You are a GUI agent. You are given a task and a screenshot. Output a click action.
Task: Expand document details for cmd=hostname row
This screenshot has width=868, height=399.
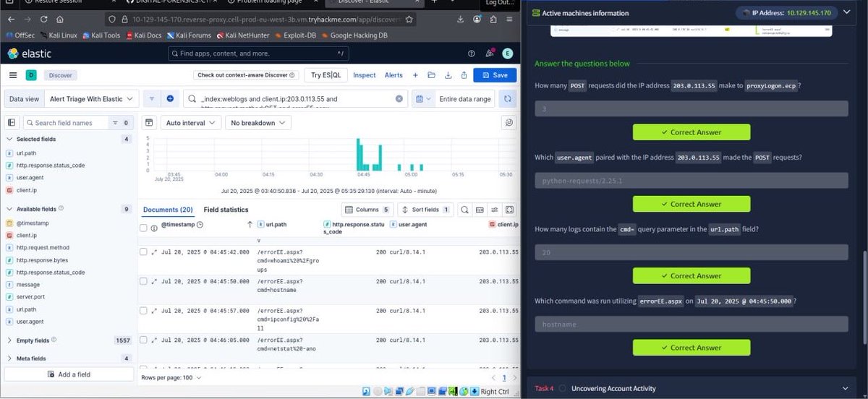click(154, 281)
